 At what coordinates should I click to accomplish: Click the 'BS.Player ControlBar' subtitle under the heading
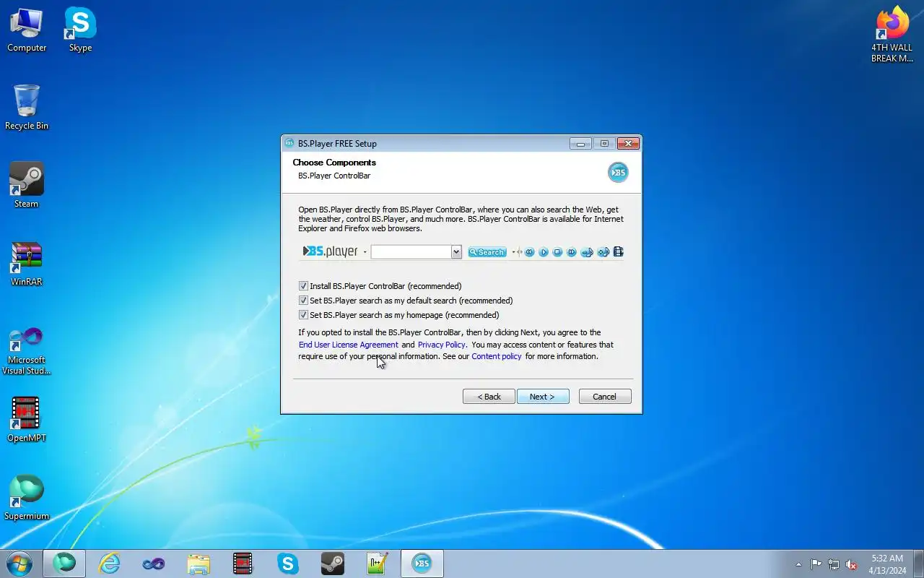point(334,176)
